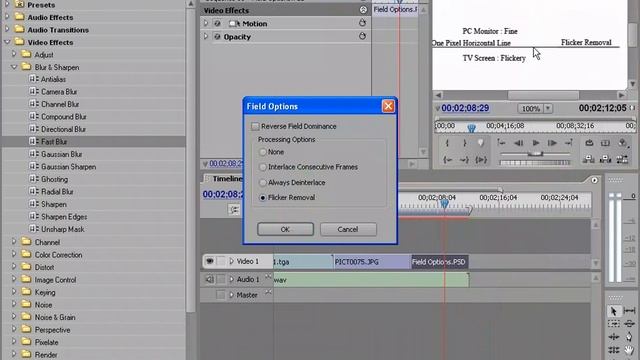Image resolution: width=640 pixels, height=360 pixels.
Task: Go to previous edit point in monitor
Action: (x=501, y=143)
